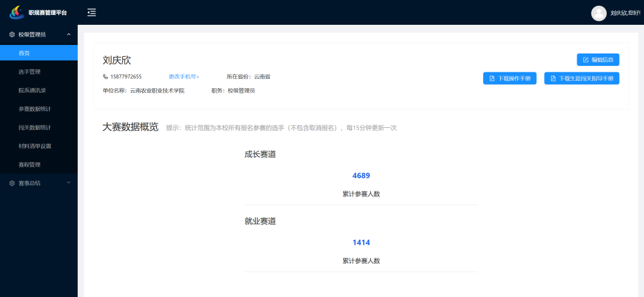Image resolution: width=644 pixels, height=297 pixels.
Task: Open 参赛数据统计 page
Action: coord(35,109)
